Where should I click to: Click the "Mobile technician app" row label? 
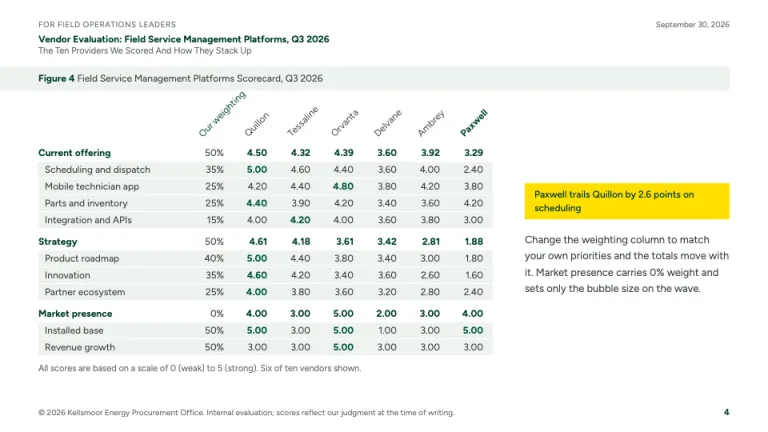pyautogui.click(x=92, y=187)
